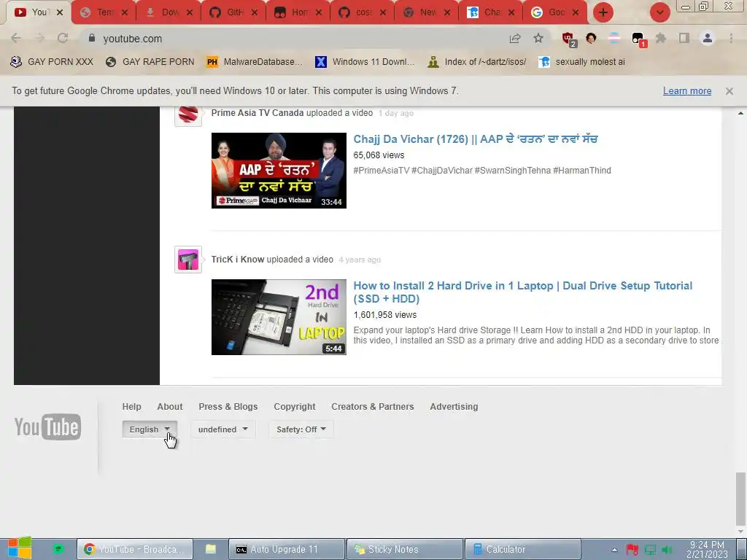Open the About footer link
This screenshot has width=747, height=560.
click(x=170, y=407)
